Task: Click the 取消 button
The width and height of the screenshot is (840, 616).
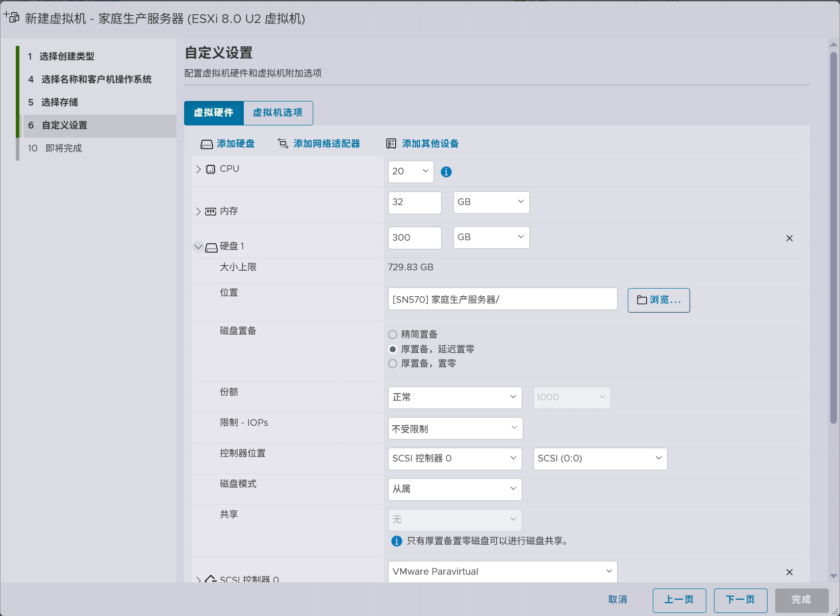Action: point(618,600)
